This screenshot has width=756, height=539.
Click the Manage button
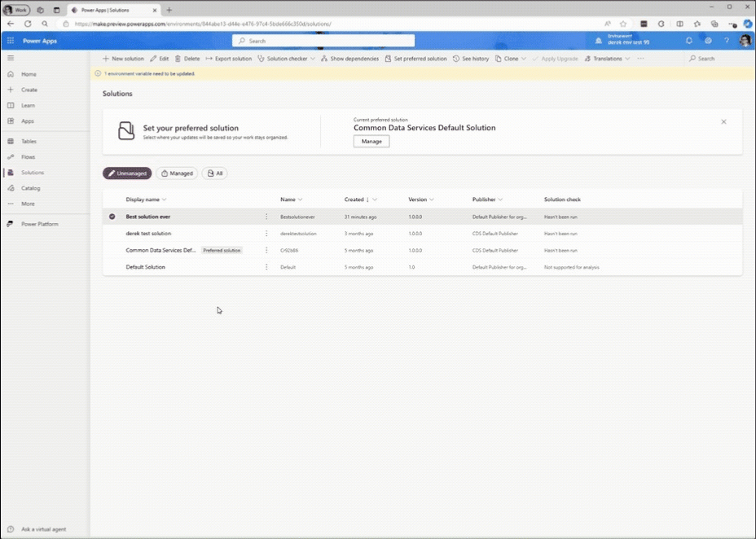[x=371, y=142]
